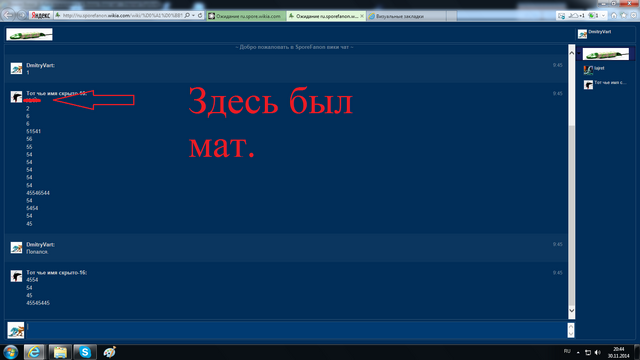This screenshot has width=640, height=360.
Task: Open File Explorer folder on taskbar
Action: [60, 352]
